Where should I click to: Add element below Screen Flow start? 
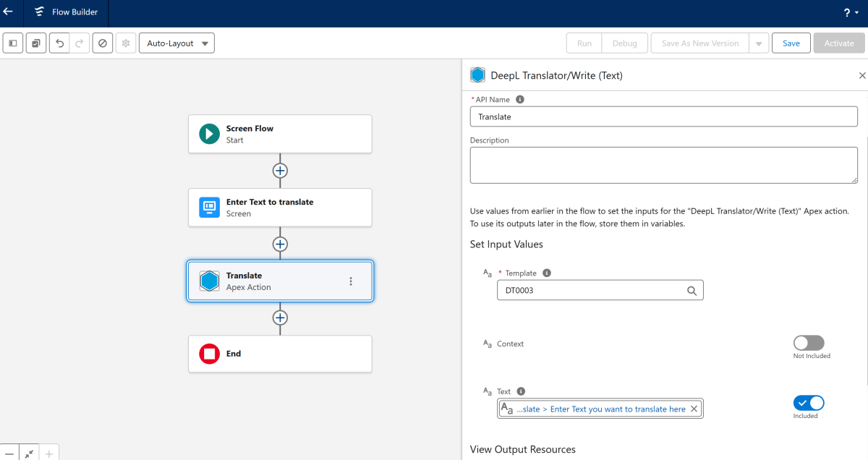(x=280, y=171)
